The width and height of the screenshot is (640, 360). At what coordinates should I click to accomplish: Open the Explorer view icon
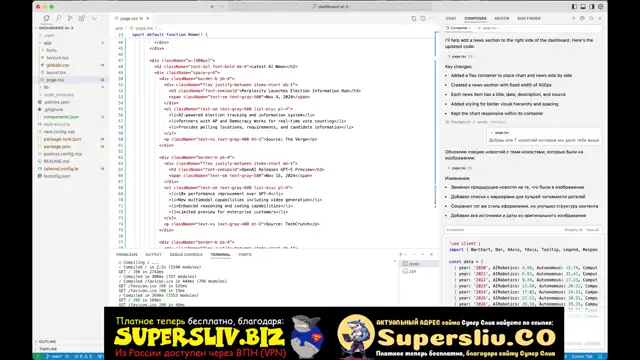(x=47, y=18)
